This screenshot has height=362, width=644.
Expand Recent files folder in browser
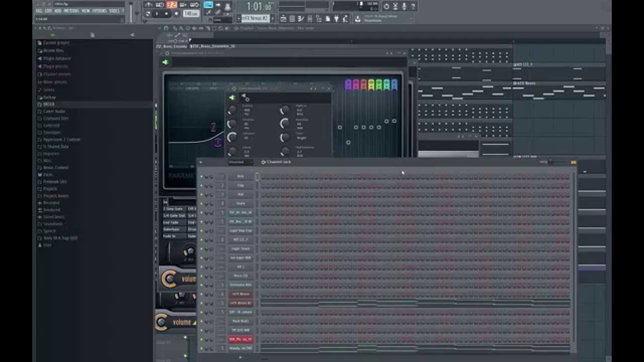[x=53, y=51]
